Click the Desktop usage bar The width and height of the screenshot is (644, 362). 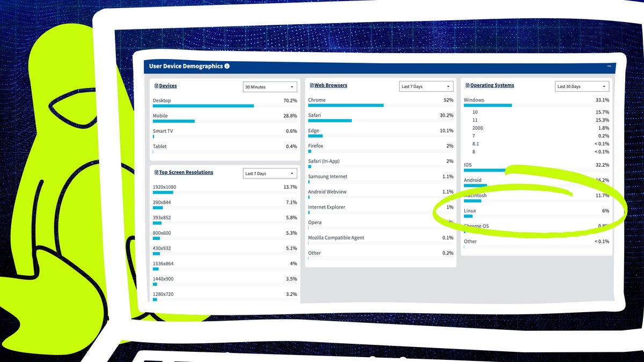[203, 106]
